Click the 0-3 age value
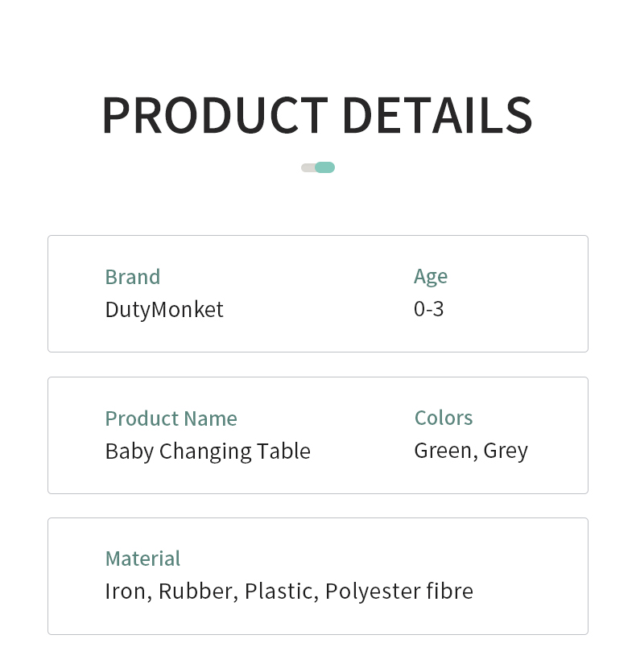This screenshot has height=672, width=636. point(428,309)
